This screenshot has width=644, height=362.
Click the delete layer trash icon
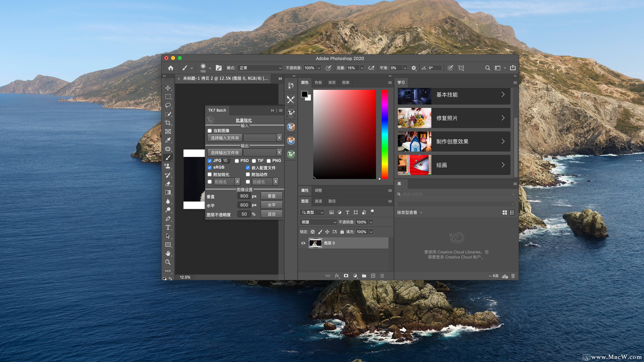click(382, 276)
